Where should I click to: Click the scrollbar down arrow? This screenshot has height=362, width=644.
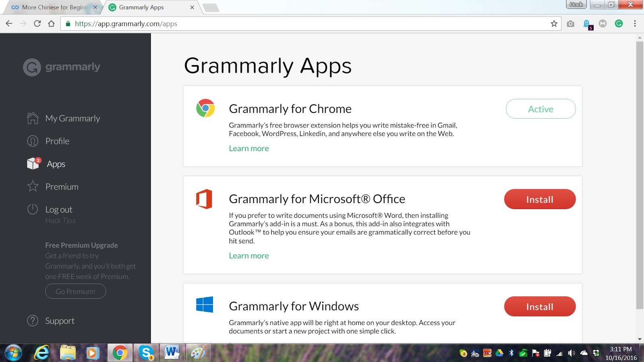pos(640,339)
